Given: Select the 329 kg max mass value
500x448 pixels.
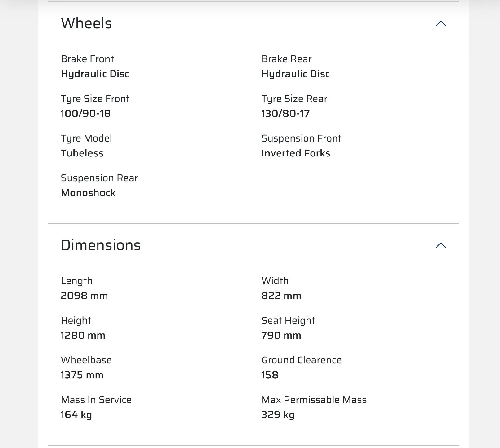Looking at the screenshot, I should (x=278, y=415).
